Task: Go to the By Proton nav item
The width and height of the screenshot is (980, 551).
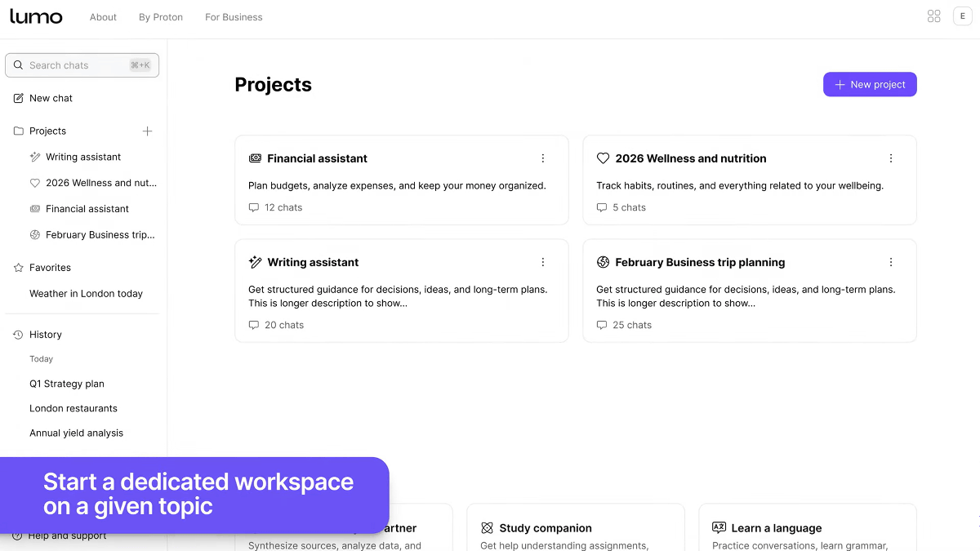Action: [x=161, y=17]
